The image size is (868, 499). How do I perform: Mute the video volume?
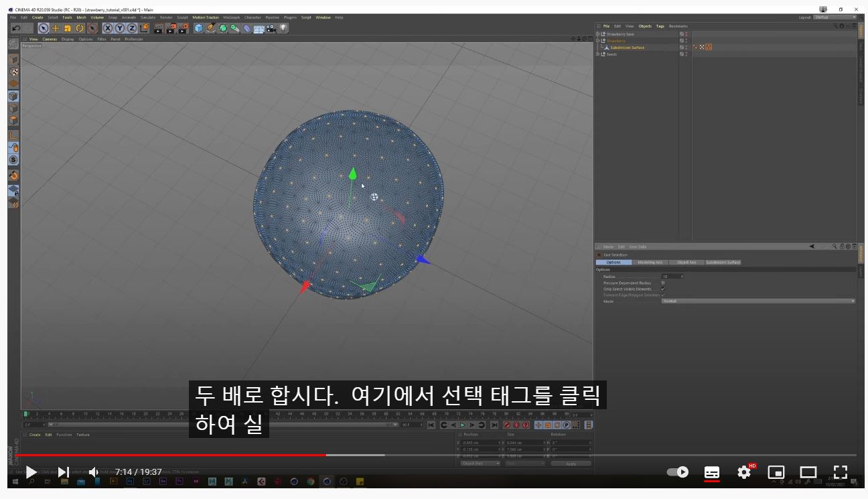pos(94,472)
